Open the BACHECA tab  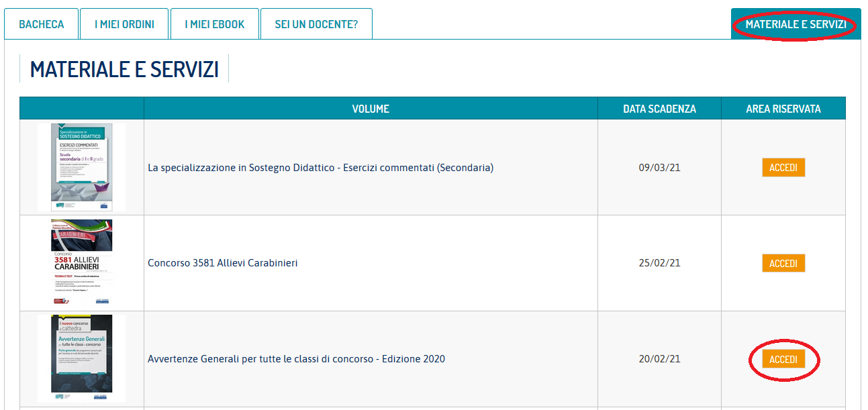(x=42, y=24)
